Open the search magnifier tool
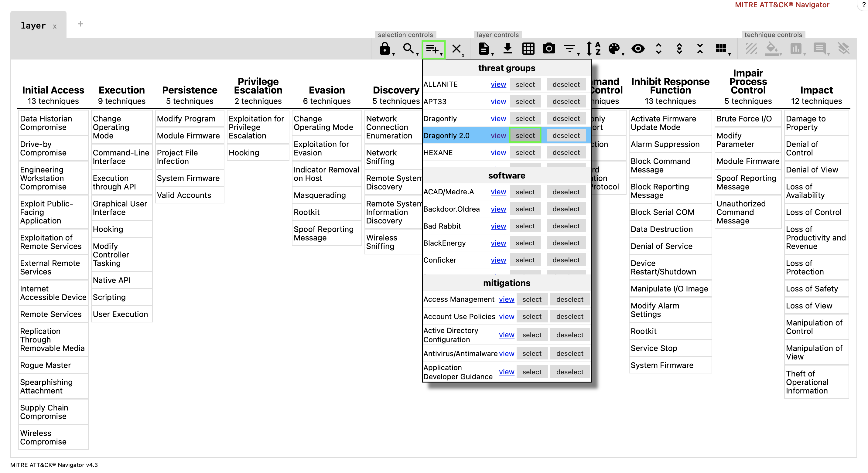The image size is (868, 473). [x=408, y=49]
